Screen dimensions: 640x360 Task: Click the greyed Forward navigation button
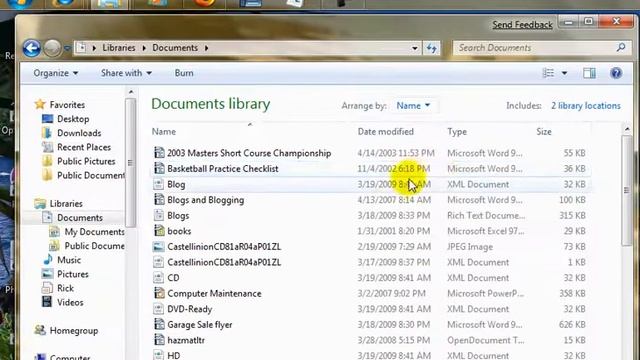[52, 48]
